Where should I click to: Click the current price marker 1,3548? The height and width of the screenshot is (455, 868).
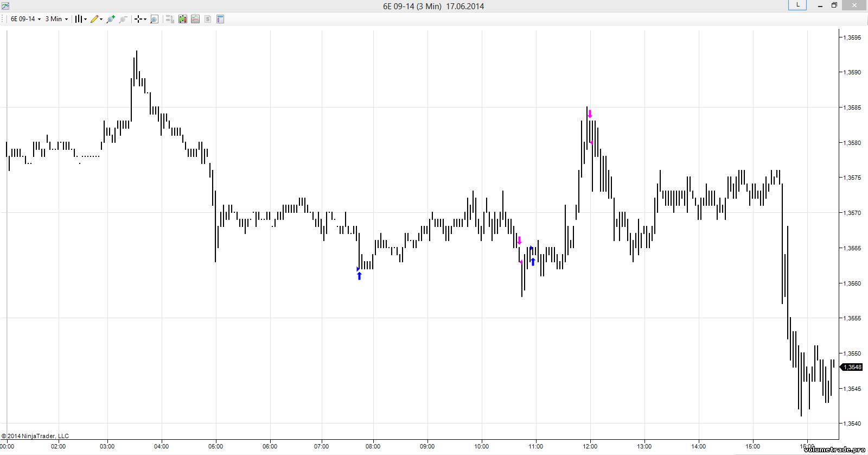[x=851, y=367]
